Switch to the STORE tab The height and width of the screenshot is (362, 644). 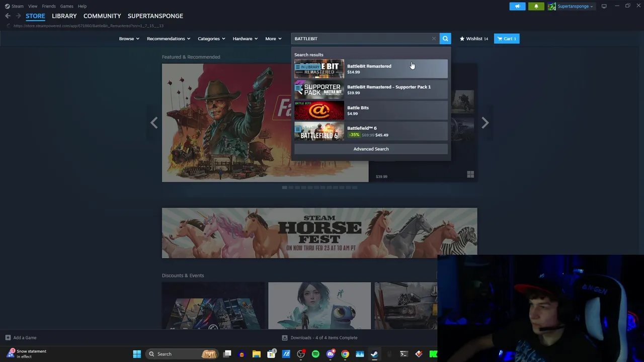pyautogui.click(x=35, y=16)
